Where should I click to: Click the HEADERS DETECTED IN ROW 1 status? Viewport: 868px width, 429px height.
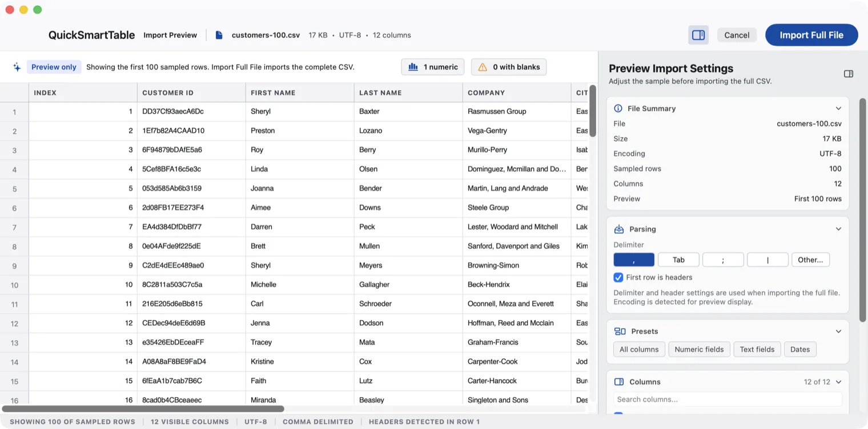tap(424, 422)
